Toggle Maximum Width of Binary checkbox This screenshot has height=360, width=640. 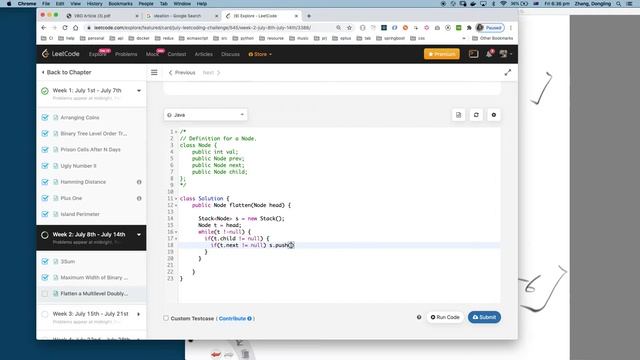point(45,278)
